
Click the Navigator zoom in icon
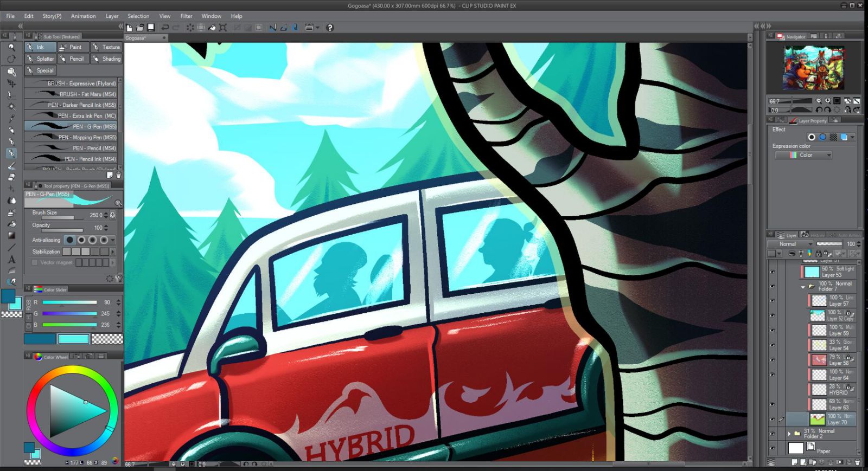(828, 101)
